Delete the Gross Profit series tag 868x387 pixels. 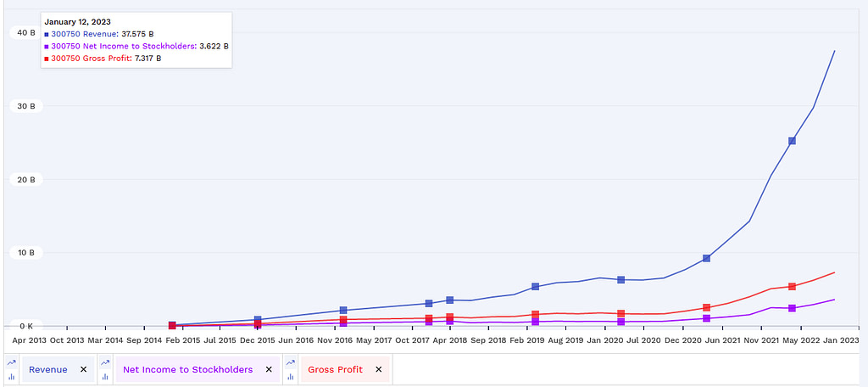[x=378, y=369]
